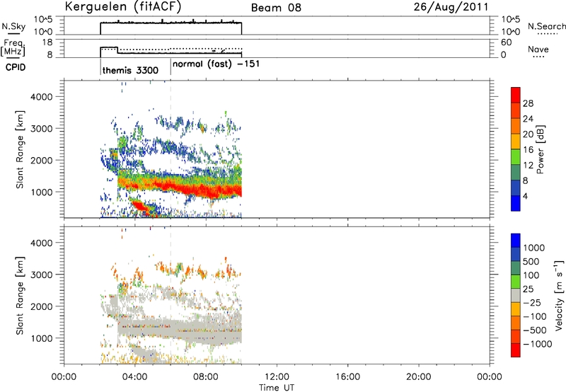Click the "-100" label on Velocity colorbar

[x=535, y=316]
